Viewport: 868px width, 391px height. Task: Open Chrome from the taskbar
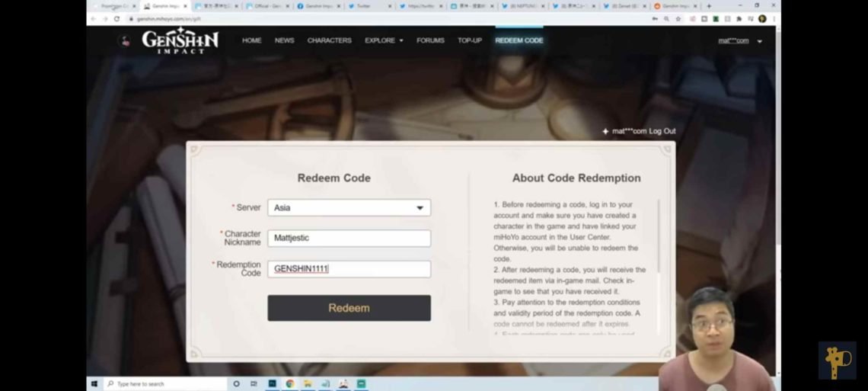(x=289, y=384)
